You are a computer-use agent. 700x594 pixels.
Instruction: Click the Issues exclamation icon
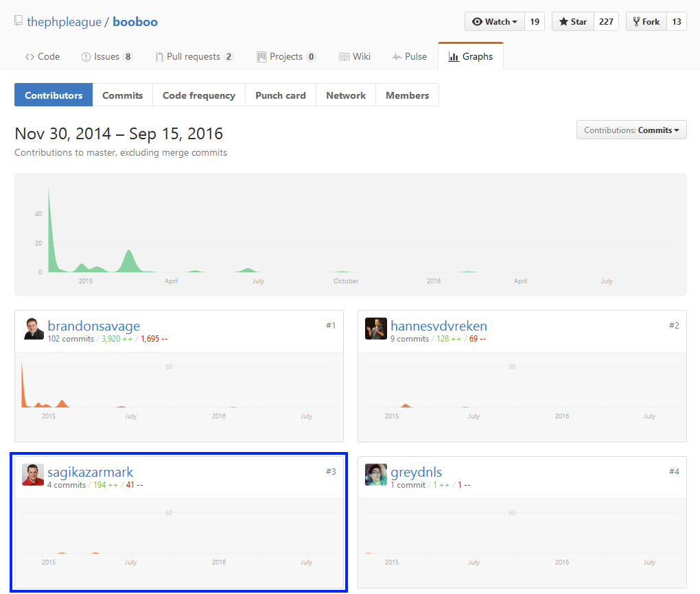(x=86, y=57)
